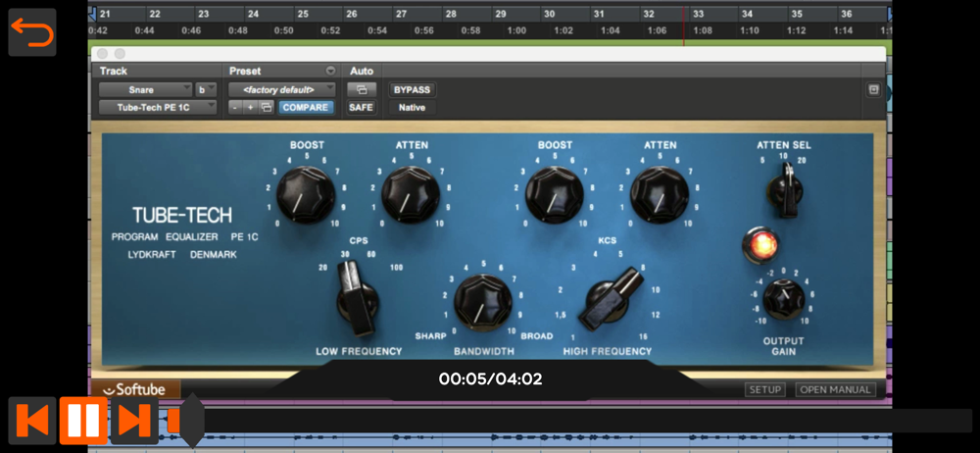The image size is (980, 453).
Task: Skip to the previous video chapter
Action: point(32,421)
